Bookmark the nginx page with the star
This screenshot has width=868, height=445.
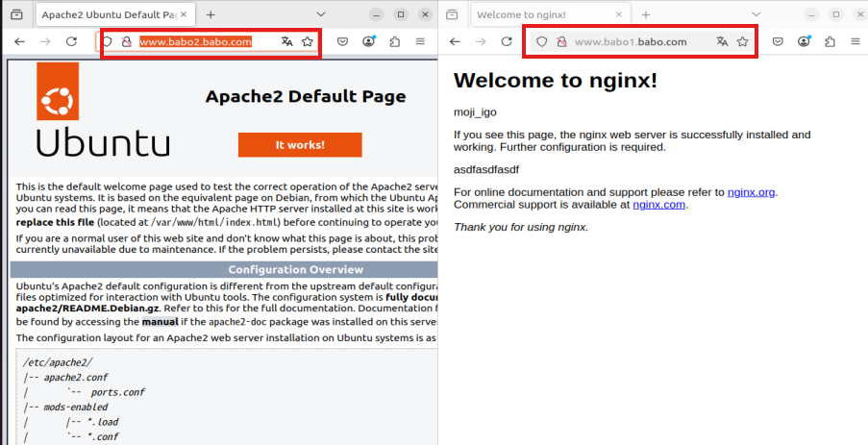[x=743, y=42]
